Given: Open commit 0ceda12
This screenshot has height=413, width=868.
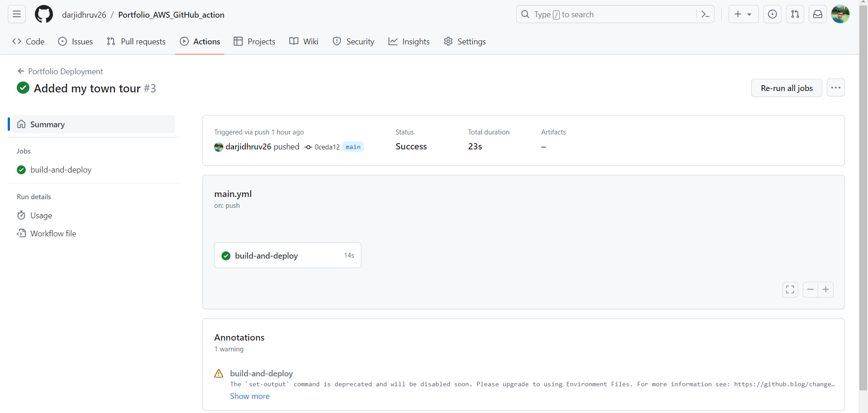Looking at the screenshot, I should tap(327, 147).
